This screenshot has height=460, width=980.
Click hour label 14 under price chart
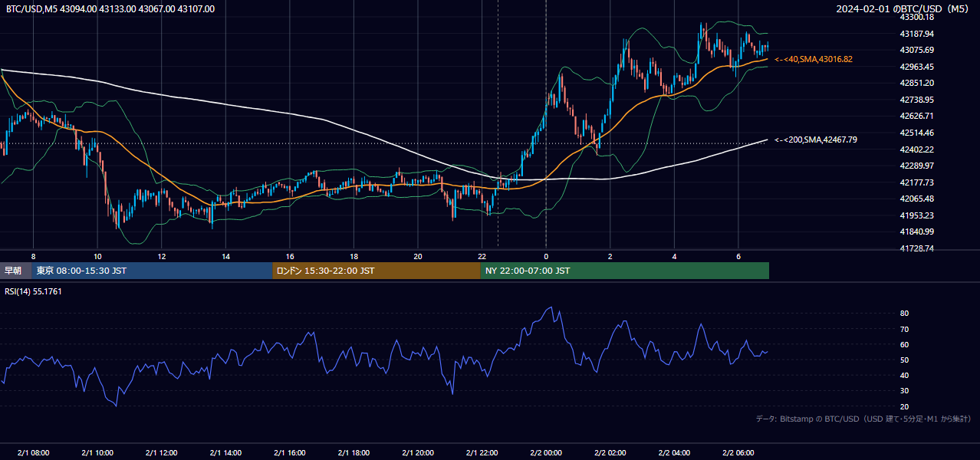click(x=225, y=256)
